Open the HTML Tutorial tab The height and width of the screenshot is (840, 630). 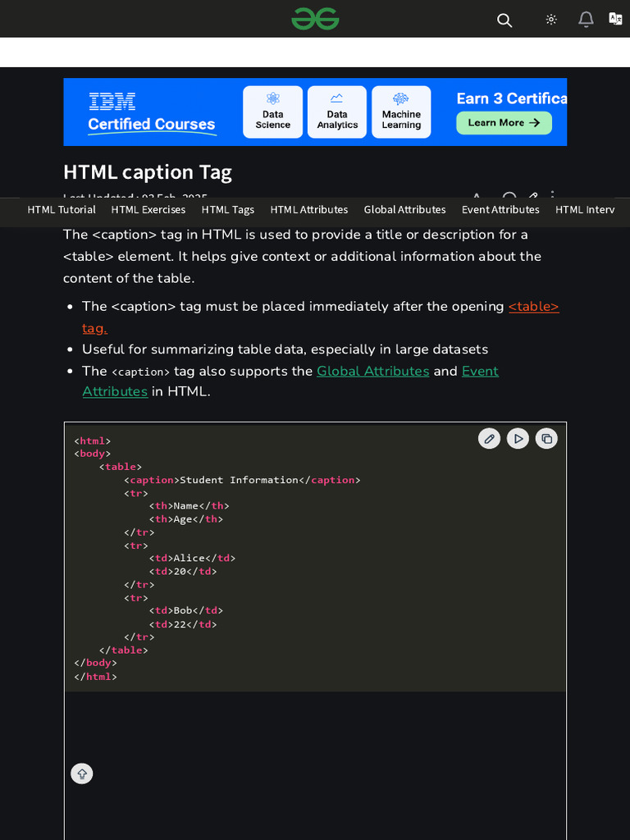pos(62,209)
